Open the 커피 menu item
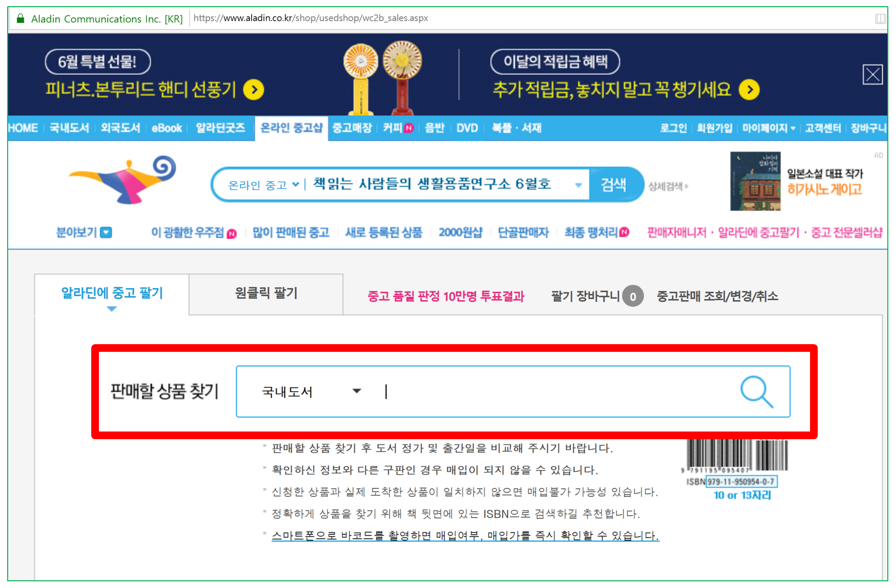 pyautogui.click(x=398, y=128)
